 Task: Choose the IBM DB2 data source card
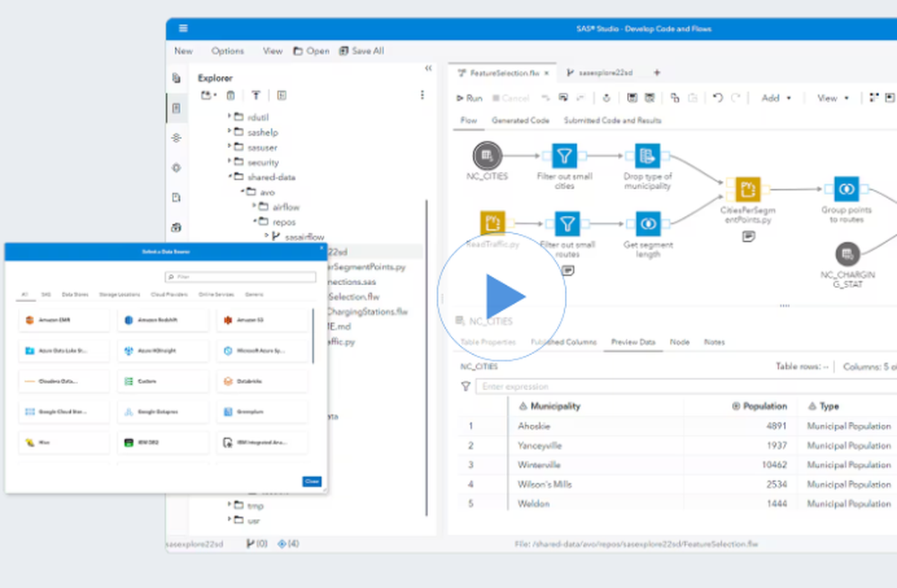[x=163, y=442]
